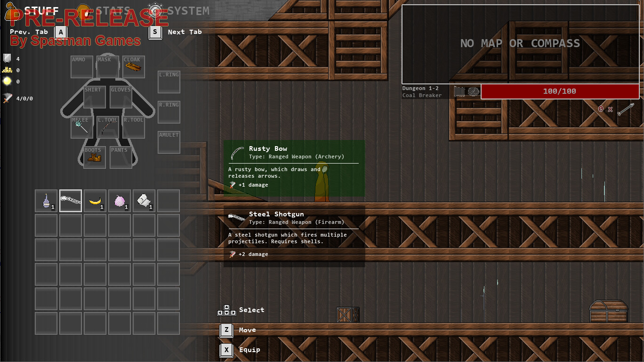Select the onion item in the inventory
644x362 pixels.
[x=120, y=200]
